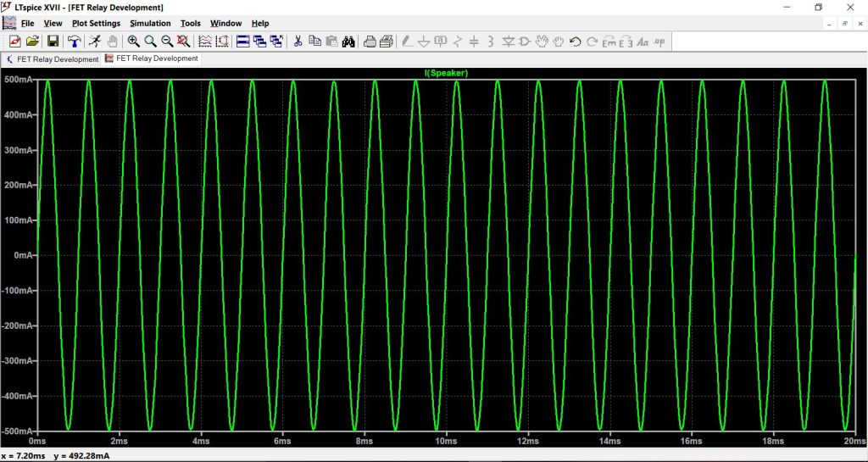The width and height of the screenshot is (868, 462).
Task: Click the Undo arrow icon
Action: click(576, 42)
